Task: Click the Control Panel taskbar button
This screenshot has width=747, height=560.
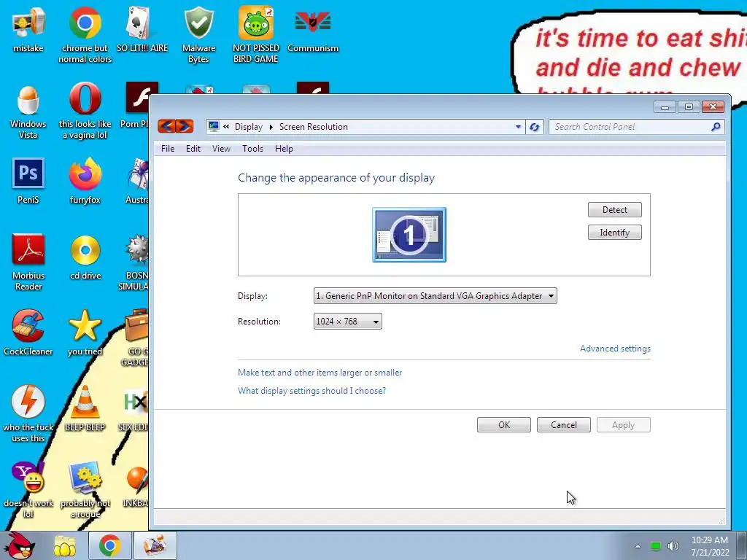Action: pyautogui.click(x=155, y=545)
